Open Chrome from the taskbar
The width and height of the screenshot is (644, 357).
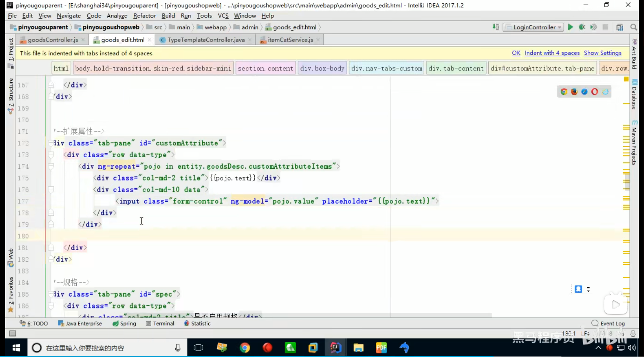tap(245, 348)
